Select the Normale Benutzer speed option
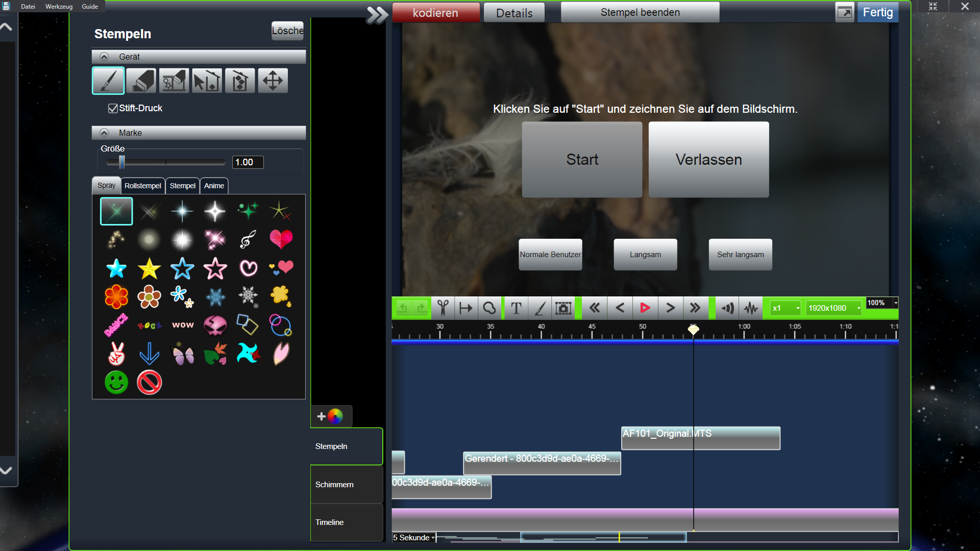The image size is (980, 551). tap(550, 255)
